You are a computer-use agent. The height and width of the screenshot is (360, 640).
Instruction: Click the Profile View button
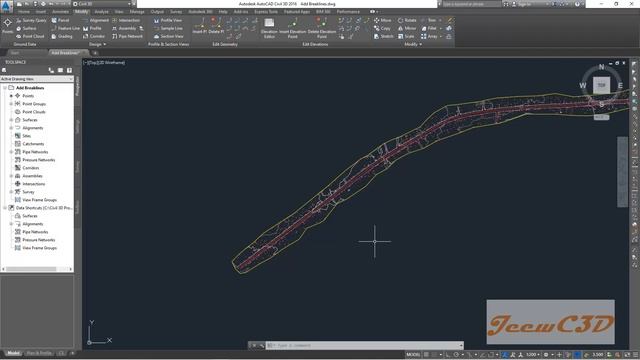click(168, 20)
